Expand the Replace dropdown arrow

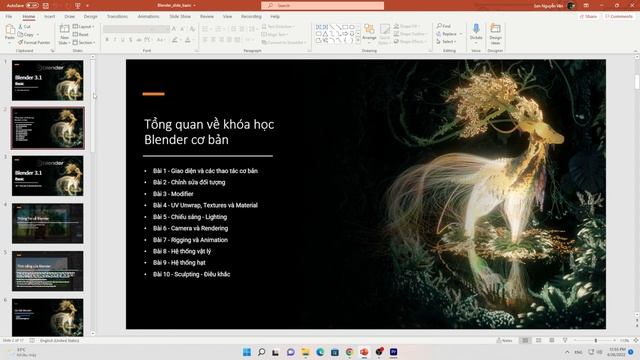point(461,34)
